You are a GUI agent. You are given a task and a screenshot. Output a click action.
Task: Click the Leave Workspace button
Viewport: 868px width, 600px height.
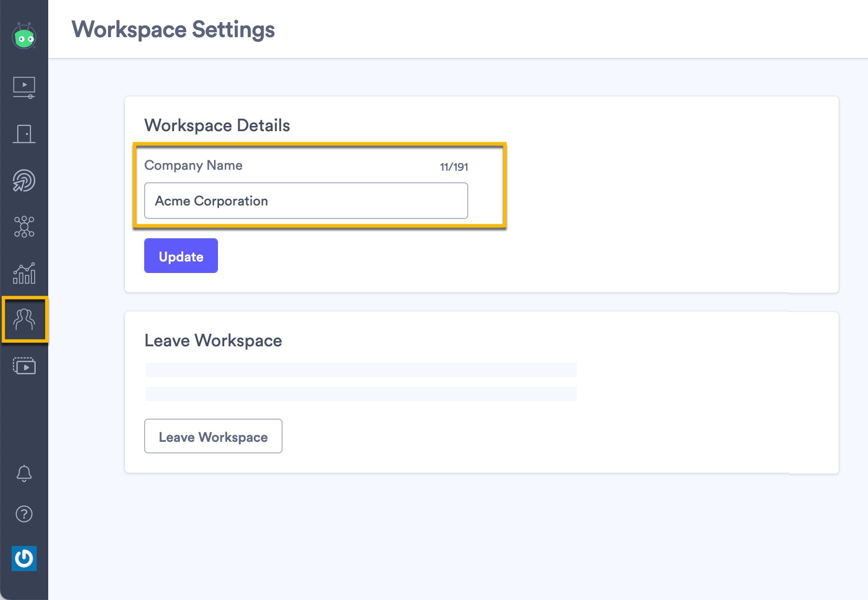(x=213, y=436)
